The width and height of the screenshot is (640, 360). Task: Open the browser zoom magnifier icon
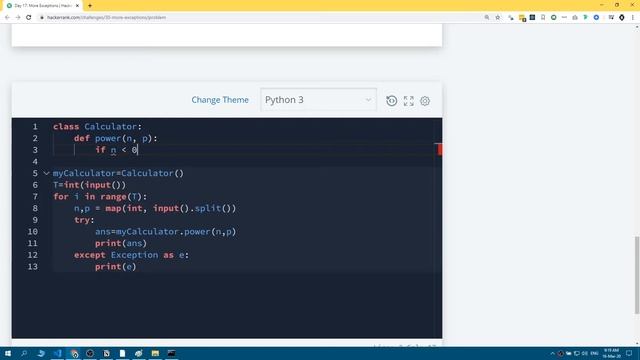[487, 18]
